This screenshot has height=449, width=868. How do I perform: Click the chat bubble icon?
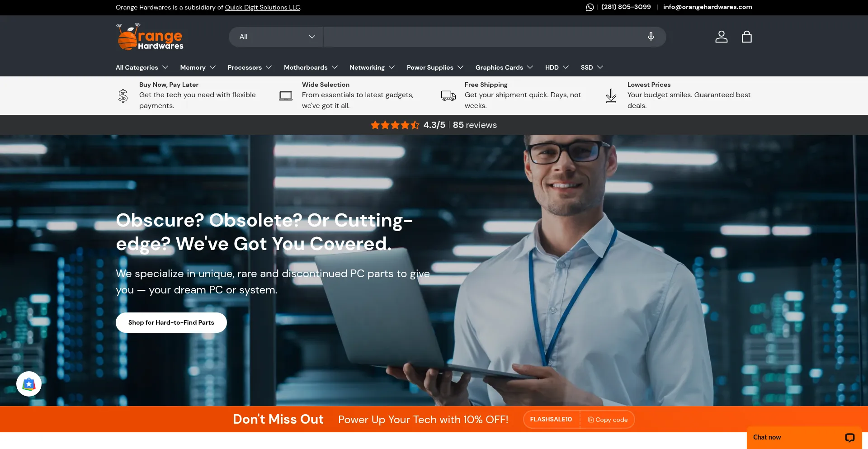[849, 437]
